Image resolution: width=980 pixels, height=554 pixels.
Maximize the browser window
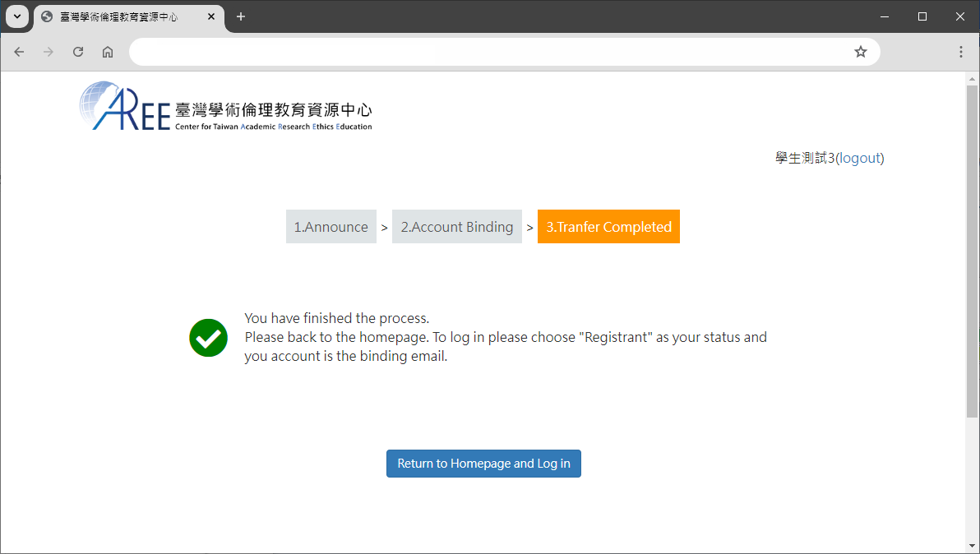[x=922, y=17]
